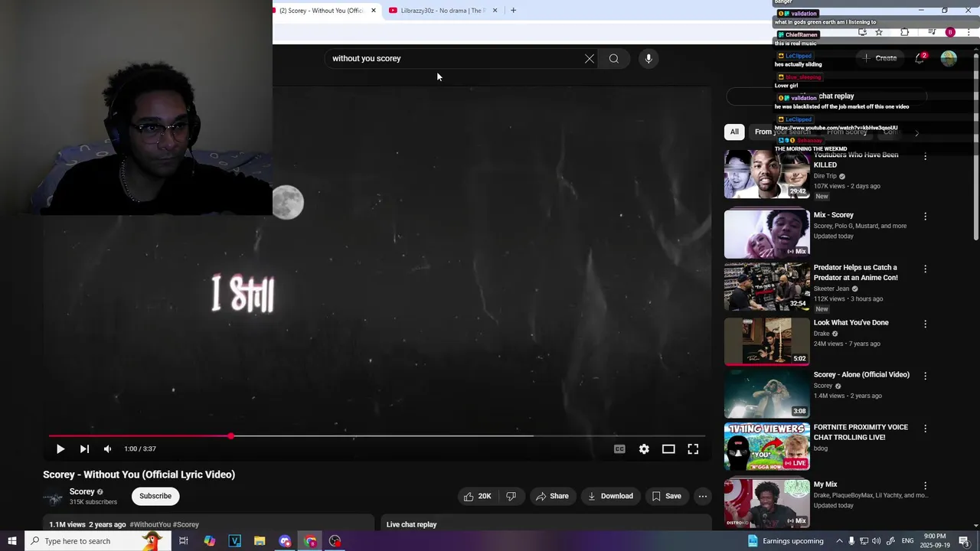Dislike the Without You video

coord(511,496)
